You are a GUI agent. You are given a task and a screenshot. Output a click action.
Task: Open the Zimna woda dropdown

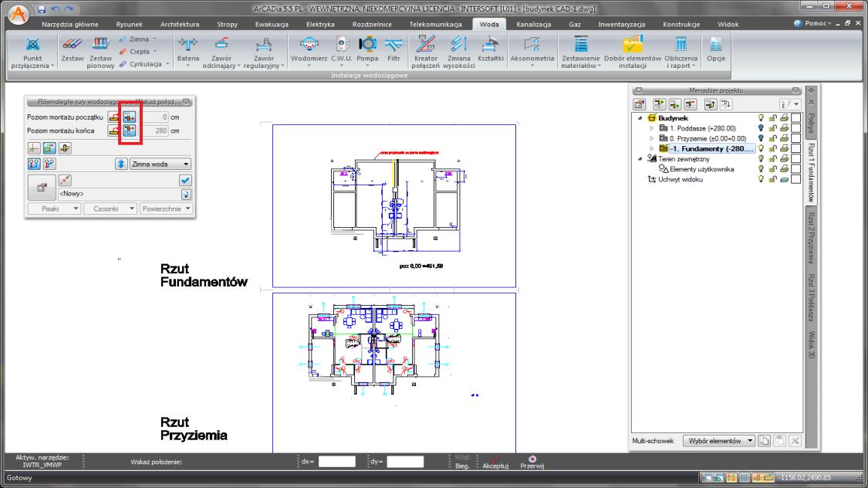click(x=160, y=164)
